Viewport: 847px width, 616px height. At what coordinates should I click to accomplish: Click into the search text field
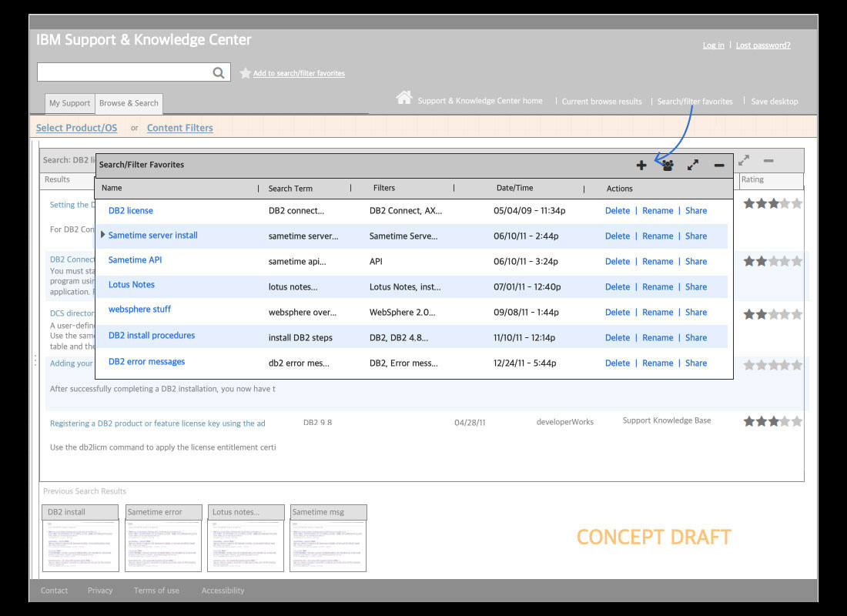pos(123,72)
